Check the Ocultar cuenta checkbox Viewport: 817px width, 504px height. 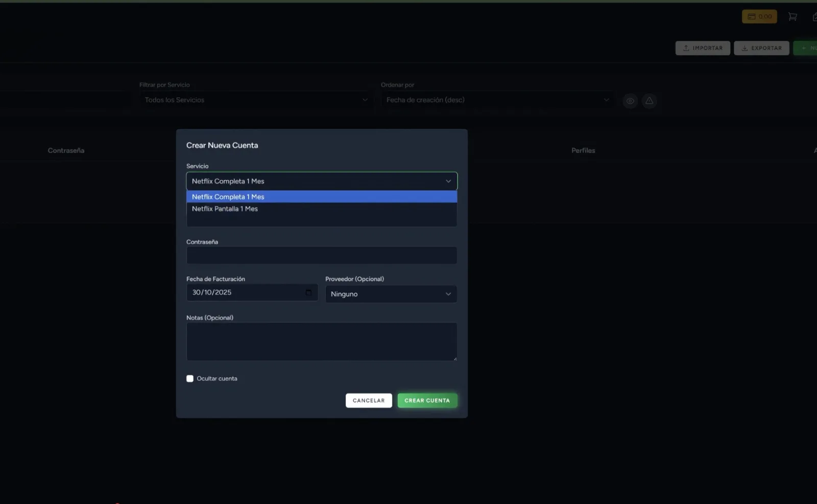190,379
